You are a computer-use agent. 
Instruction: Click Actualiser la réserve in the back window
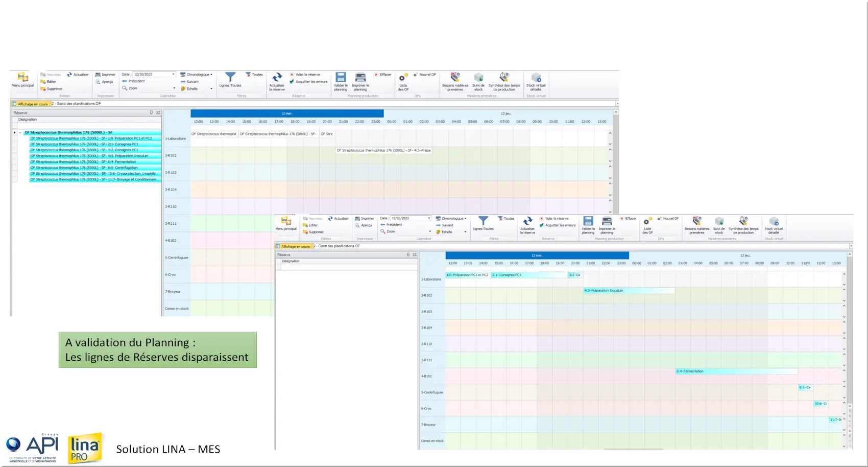point(277,82)
